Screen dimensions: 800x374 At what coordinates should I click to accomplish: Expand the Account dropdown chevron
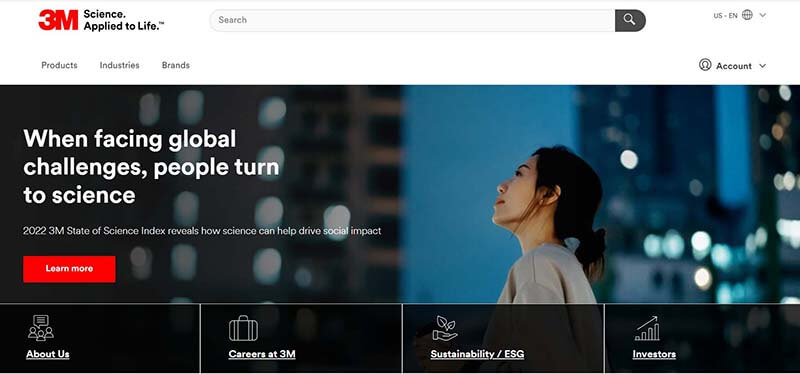click(763, 66)
